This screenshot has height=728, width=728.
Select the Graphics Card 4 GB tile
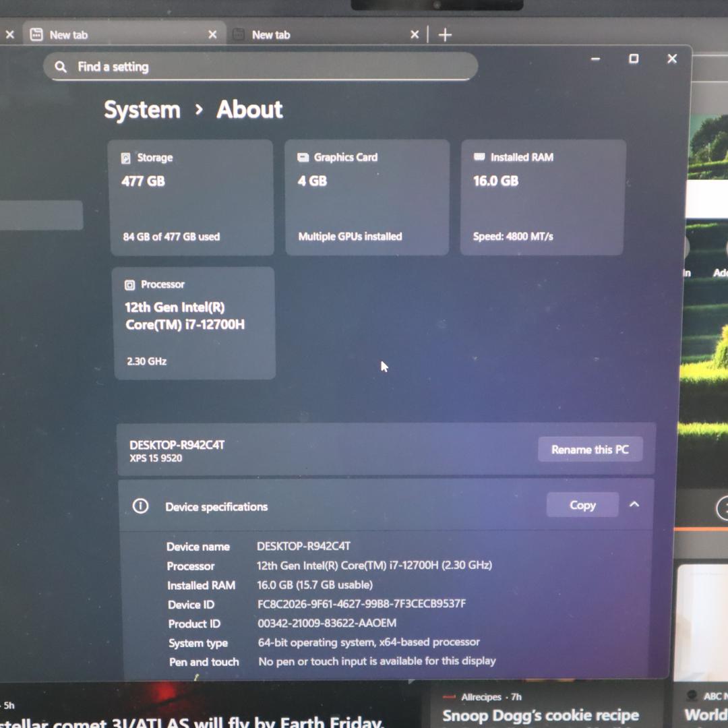tap(367, 197)
